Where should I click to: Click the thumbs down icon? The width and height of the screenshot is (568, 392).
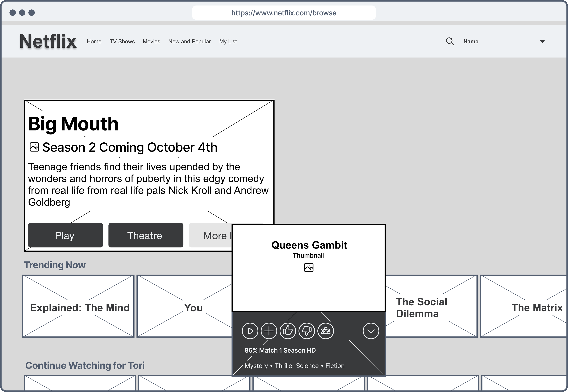coord(307,331)
